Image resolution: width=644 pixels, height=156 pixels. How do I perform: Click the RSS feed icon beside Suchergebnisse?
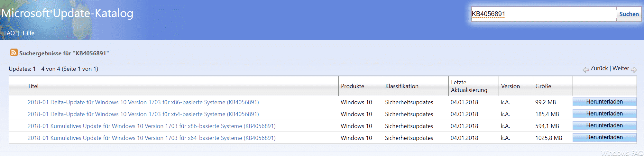coord(14,52)
